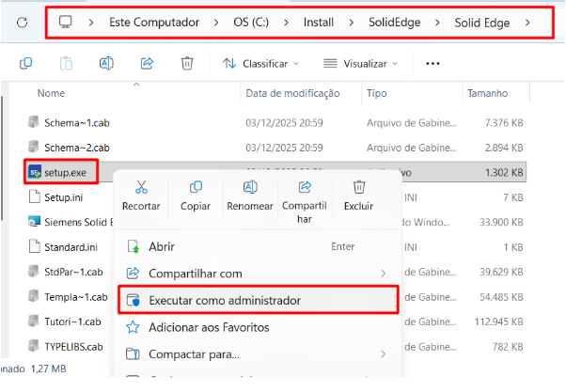Screen dimensions: 566x392
Task: Click the Renomear icon in context menu
Action: coord(250,187)
